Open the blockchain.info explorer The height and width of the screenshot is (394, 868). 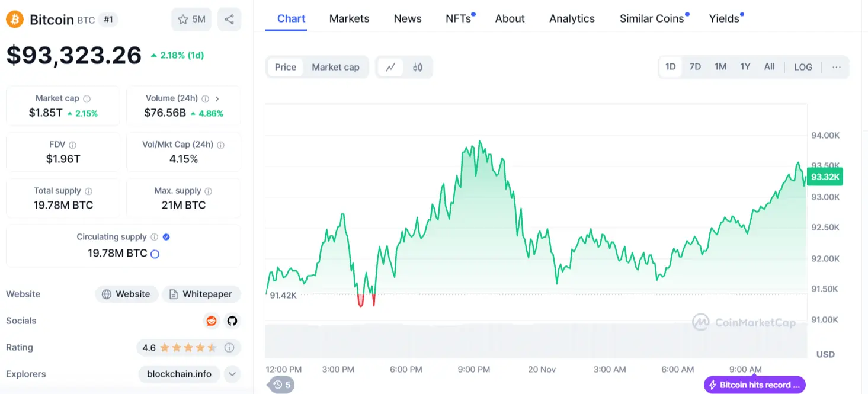tap(179, 374)
